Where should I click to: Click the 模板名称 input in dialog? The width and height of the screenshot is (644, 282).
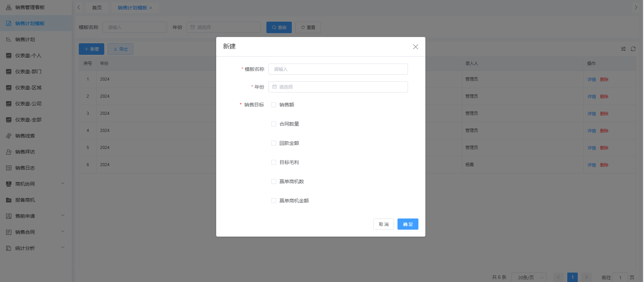[x=338, y=69]
